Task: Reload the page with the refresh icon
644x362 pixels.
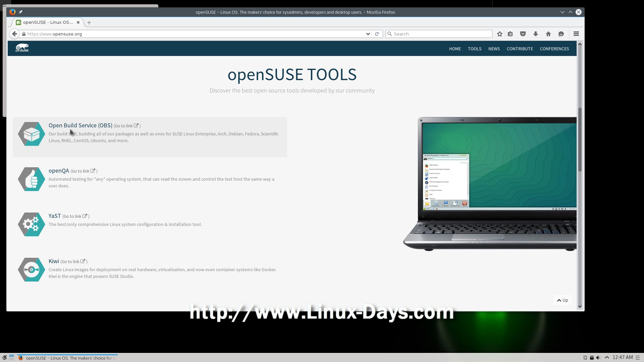Action: coord(377,34)
